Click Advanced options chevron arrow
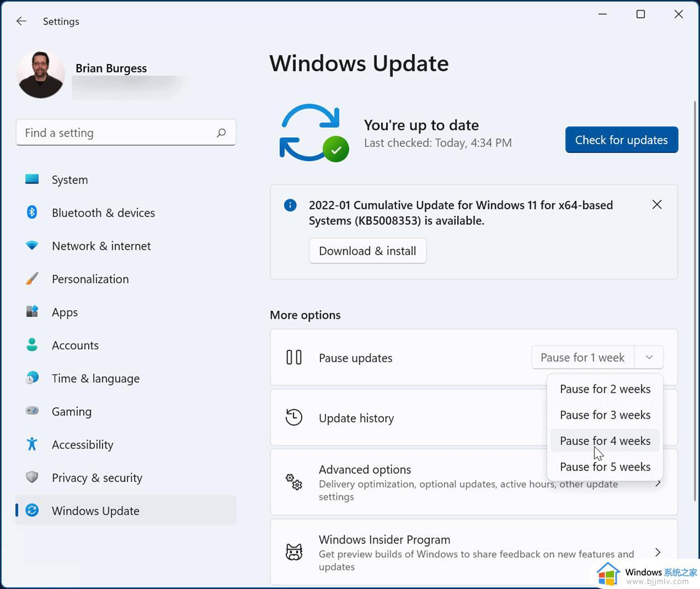700x589 pixels. 658,483
